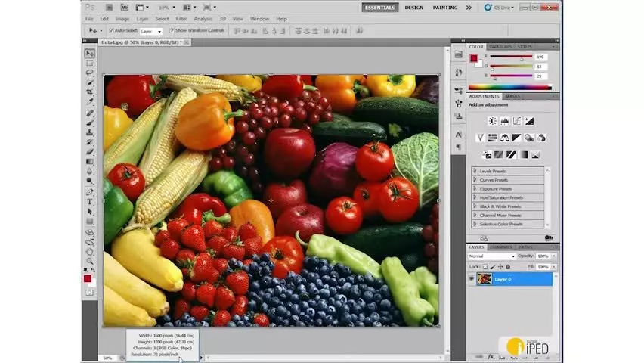
Task: Open the Normal blend mode dropdown
Action: click(x=491, y=256)
